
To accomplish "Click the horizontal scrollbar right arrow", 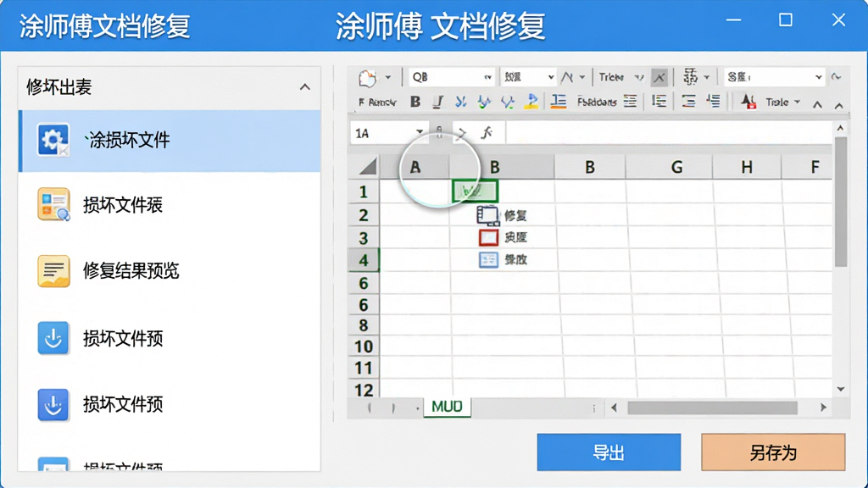I will [x=823, y=408].
